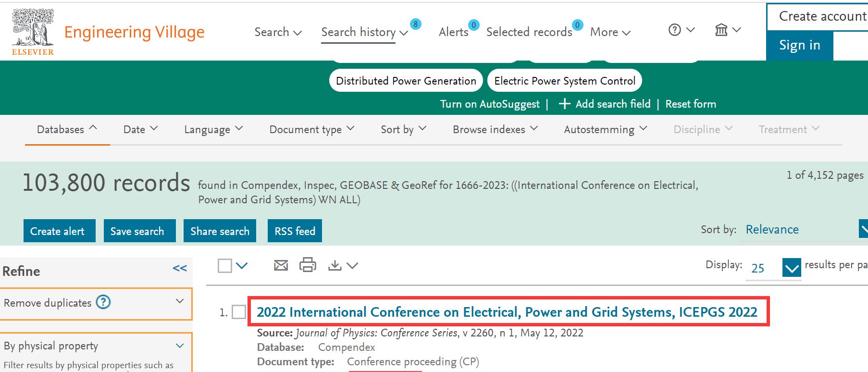868x372 pixels.
Task: Click the Add search field link
Action: [x=613, y=104]
